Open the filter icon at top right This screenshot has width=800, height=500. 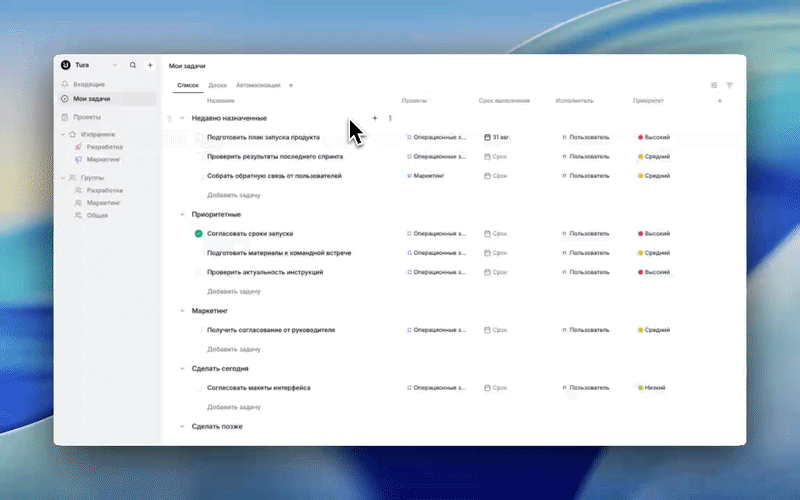(x=729, y=85)
